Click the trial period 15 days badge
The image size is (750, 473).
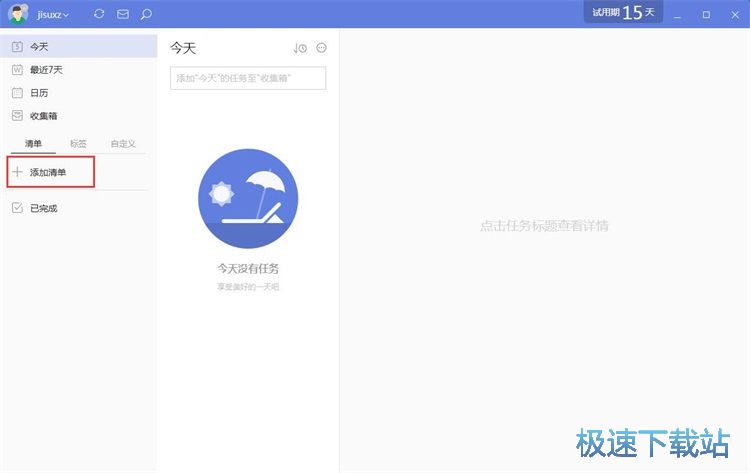[x=623, y=12]
